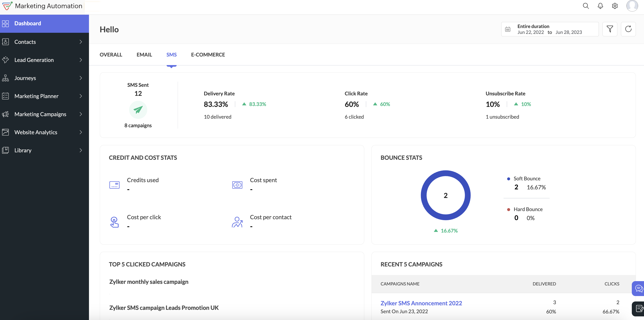The width and height of the screenshot is (644, 320).
Task: Click the filter icon near date range
Action: click(610, 29)
